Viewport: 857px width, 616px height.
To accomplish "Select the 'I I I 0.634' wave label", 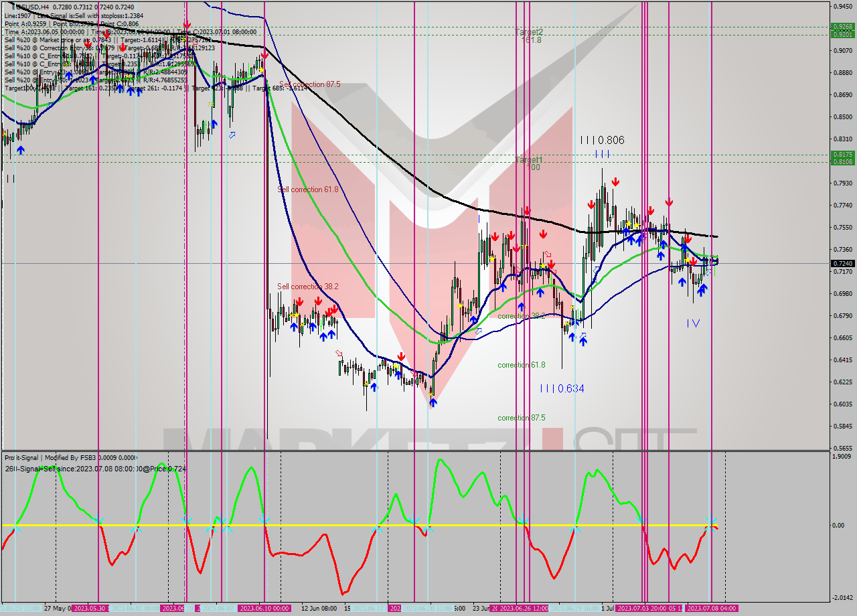I will 562,388.
